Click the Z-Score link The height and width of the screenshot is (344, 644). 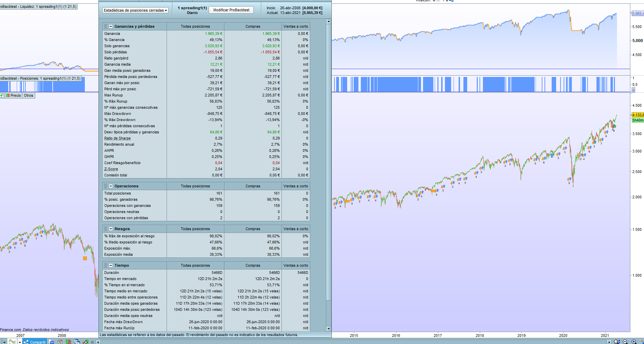tap(111, 169)
